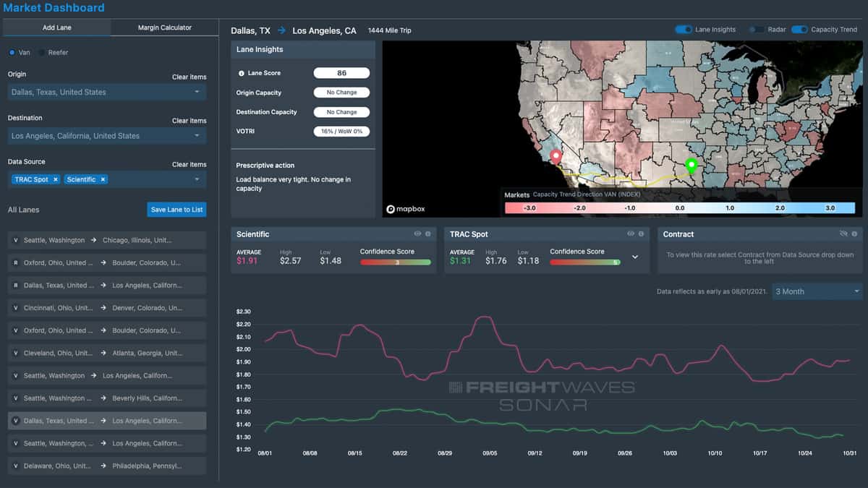This screenshot has width=868, height=488.
Task: Switch to the Margin Calculator tab
Action: (165, 27)
